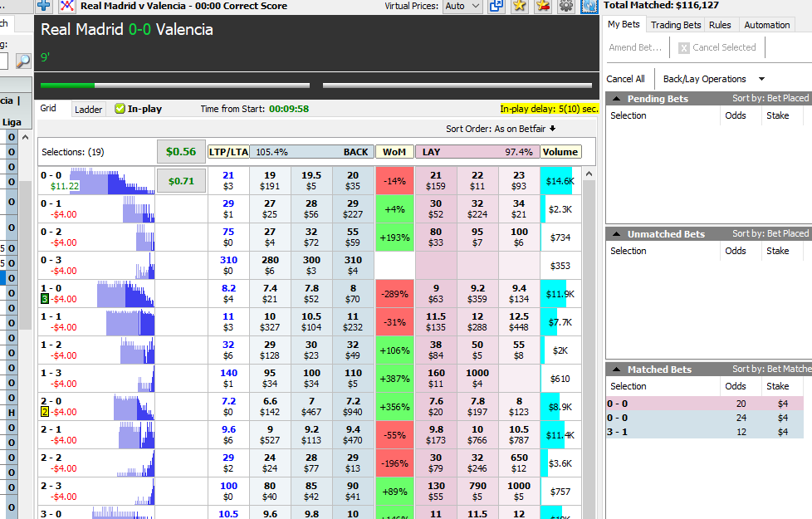Click the Cancel All button

[x=625, y=79]
